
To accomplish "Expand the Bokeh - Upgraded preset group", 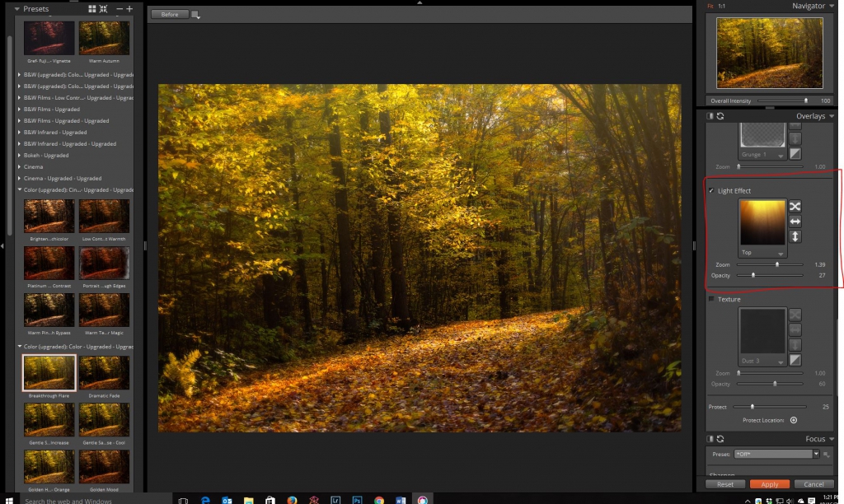I will 20,155.
